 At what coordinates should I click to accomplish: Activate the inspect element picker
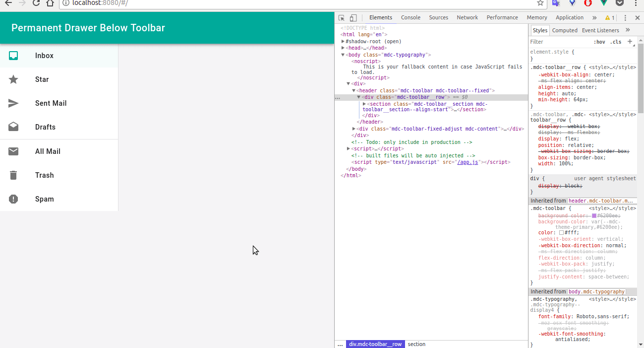(342, 18)
